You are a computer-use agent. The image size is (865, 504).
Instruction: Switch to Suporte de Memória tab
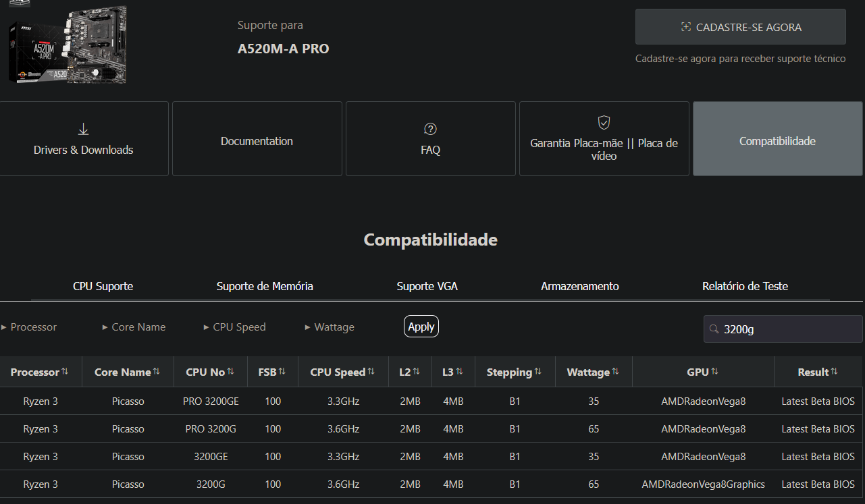(265, 287)
